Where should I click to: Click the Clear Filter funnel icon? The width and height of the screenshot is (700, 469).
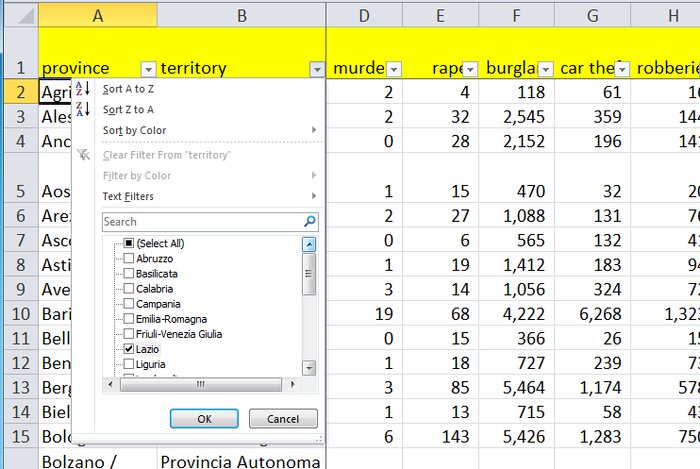84,155
